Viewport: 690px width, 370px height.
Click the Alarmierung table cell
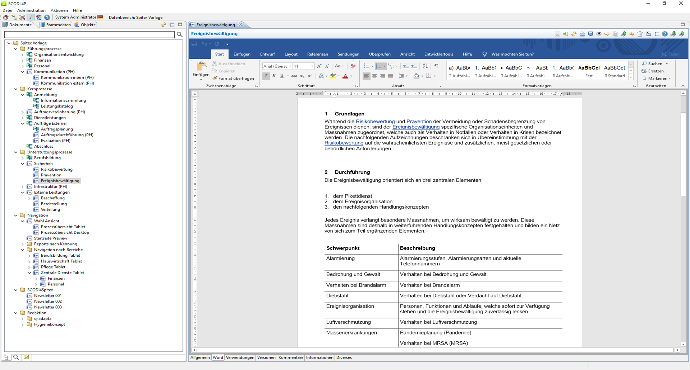pyautogui.click(x=361, y=261)
